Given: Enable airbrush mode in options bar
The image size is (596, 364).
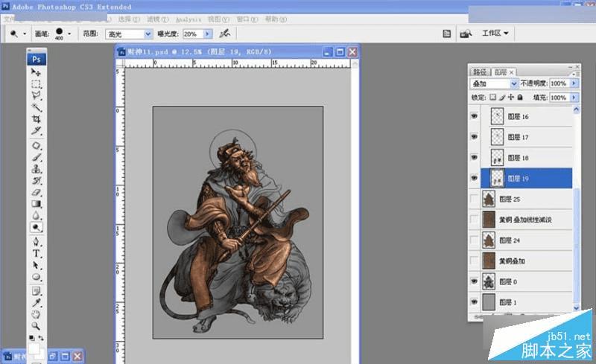Looking at the screenshot, I should point(223,33).
